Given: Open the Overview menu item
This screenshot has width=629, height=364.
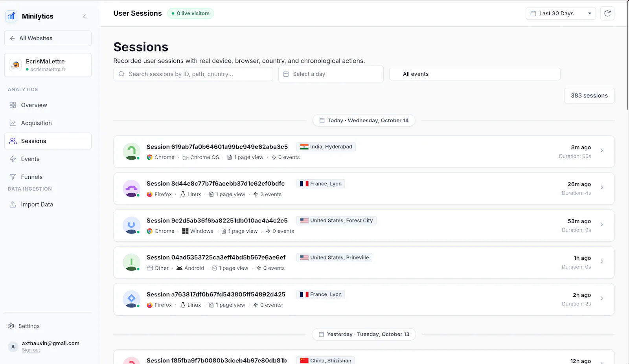Looking at the screenshot, I should pos(48,105).
